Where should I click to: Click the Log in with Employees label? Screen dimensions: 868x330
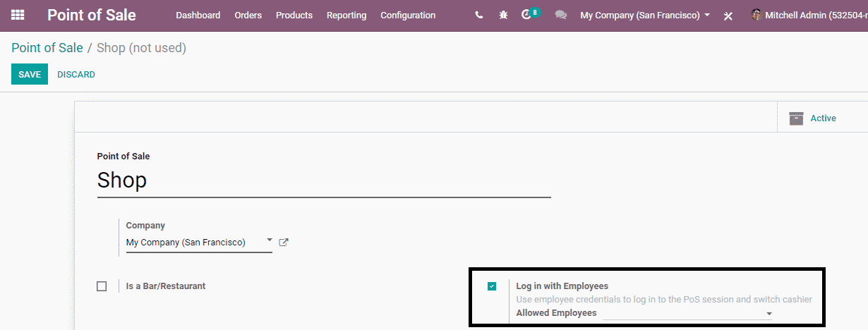point(562,286)
